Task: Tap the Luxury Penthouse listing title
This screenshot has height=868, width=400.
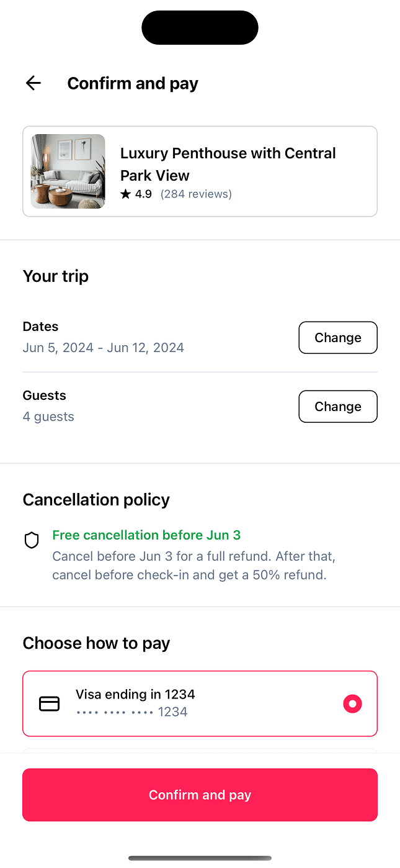Action: coord(228,164)
